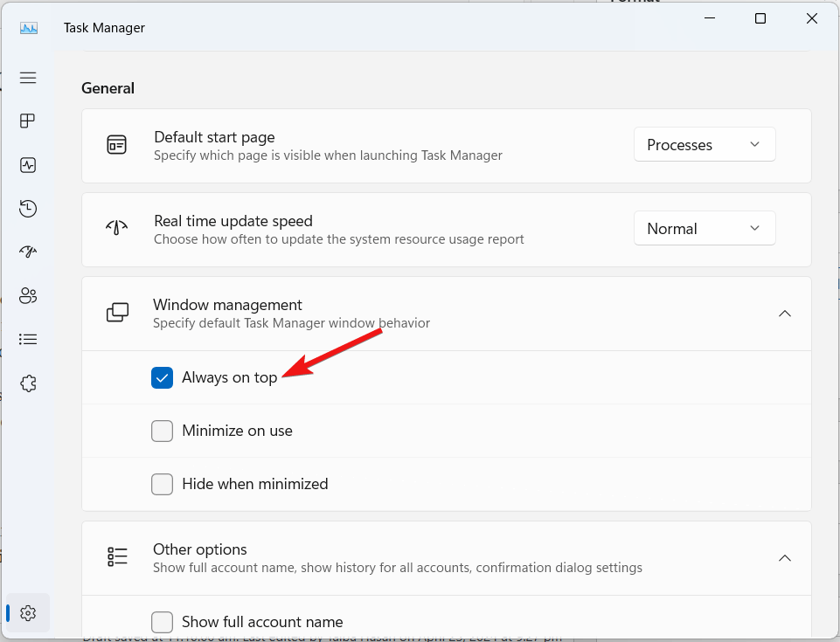The height and width of the screenshot is (642, 840).
Task: Open the Services page icon
Action: pyautogui.click(x=28, y=383)
